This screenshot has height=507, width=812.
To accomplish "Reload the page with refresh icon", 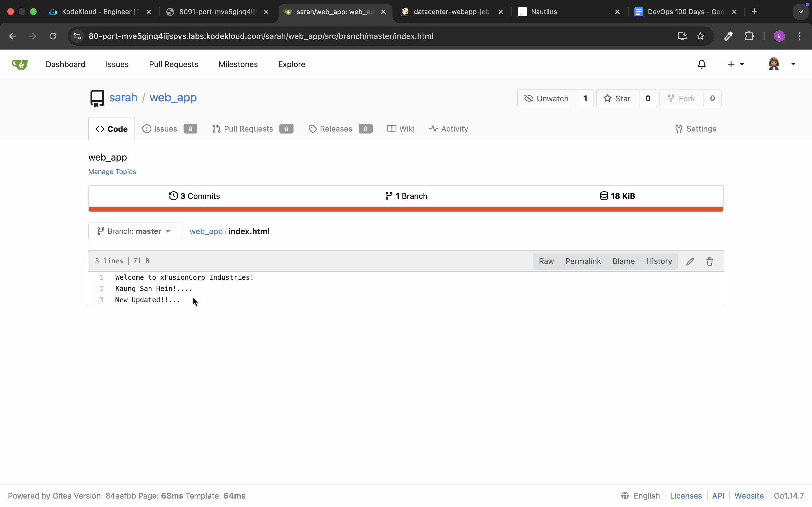I will (53, 36).
